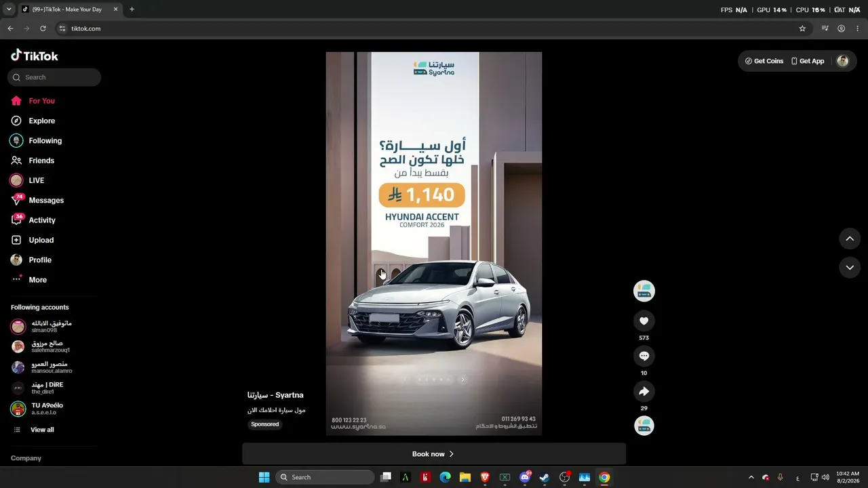The height and width of the screenshot is (488, 868).
Task: Open the Chrome profile icon
Action: click(x=842, y=28)
